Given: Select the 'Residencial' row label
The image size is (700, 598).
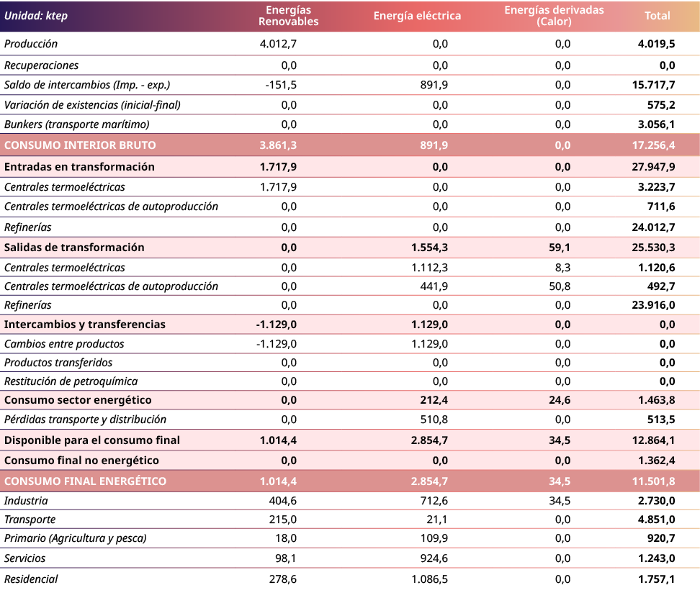Looking at the screenshot, I should (31, 579).
